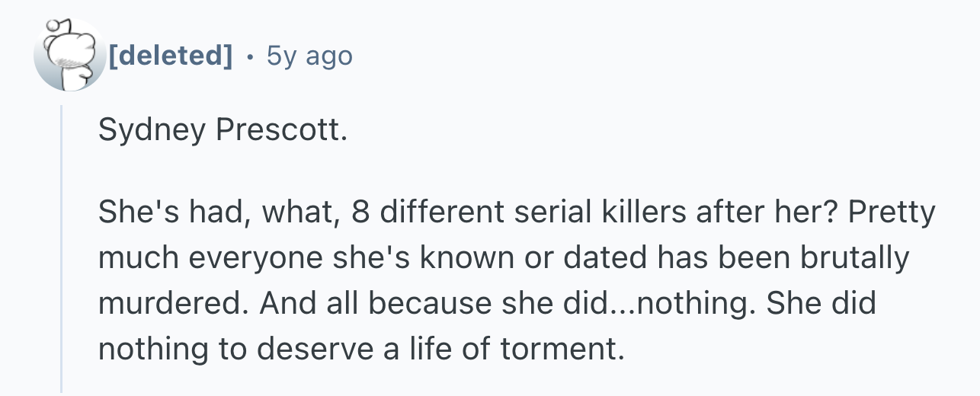Viewport: 980px width, 396px height.
Task: Click the words "She's had, what,"
Action: 221,213
